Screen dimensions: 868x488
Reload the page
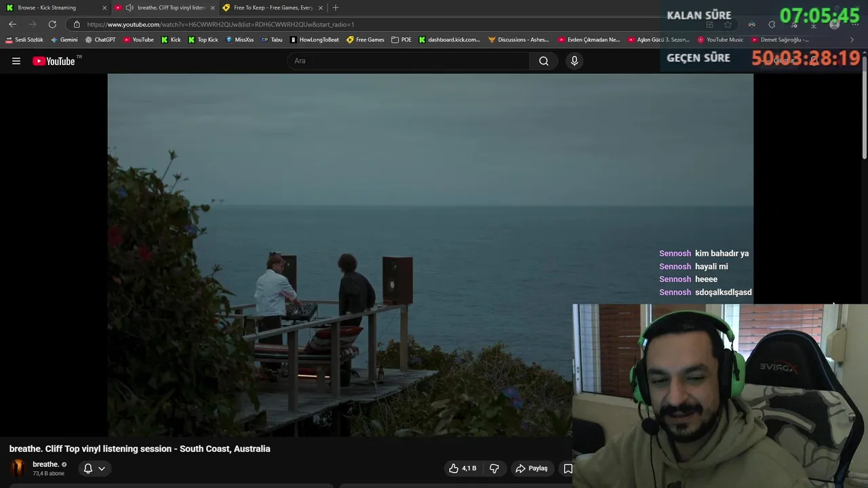52,24
